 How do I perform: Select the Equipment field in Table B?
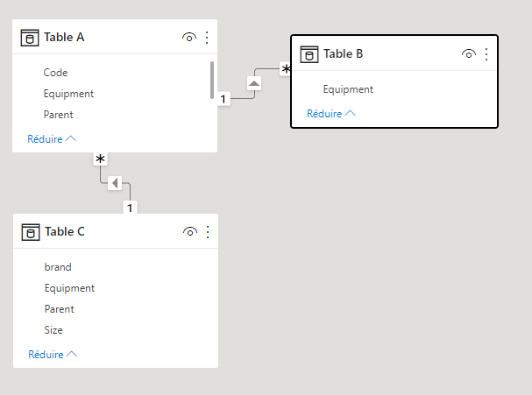(x=348, y=89)
